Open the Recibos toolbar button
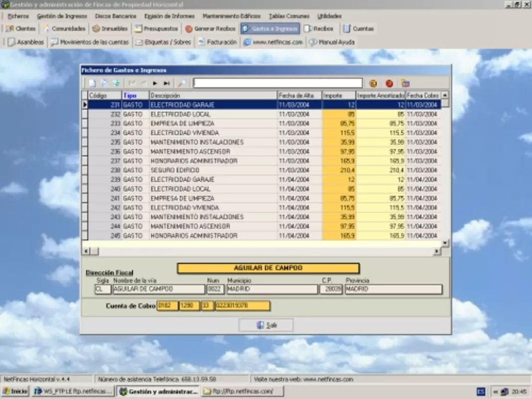The height and width of the screenshot is (399, 532). click(x=319, y=29)
